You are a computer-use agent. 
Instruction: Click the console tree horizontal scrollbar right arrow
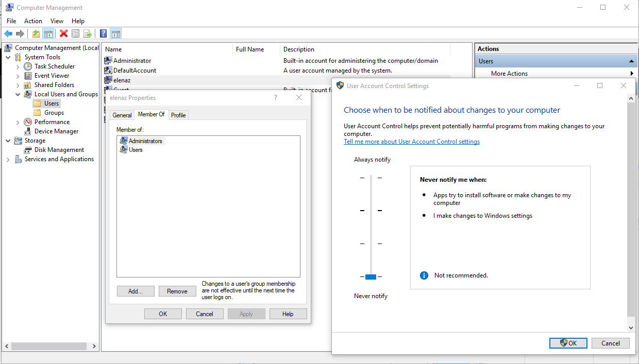click(95, 346)
